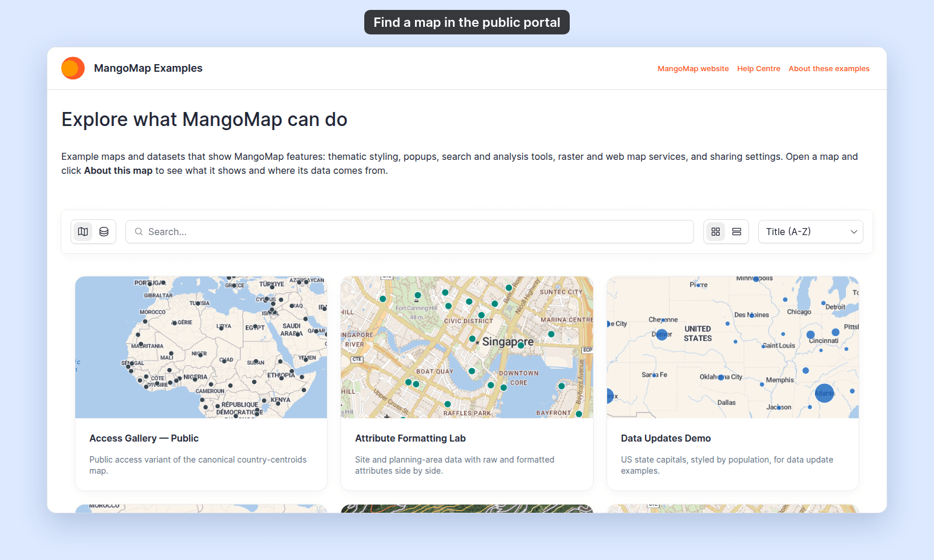
Task: Focus the Search input field
Action: (410, 232)
